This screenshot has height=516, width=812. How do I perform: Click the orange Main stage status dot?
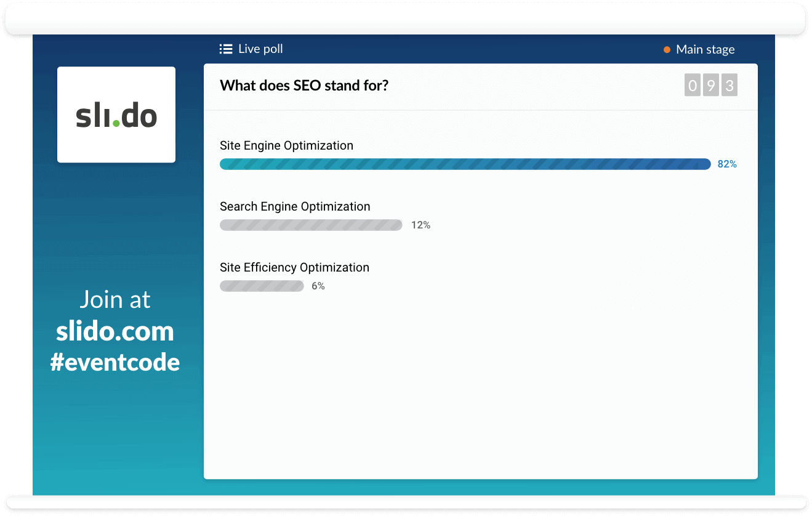coord(667,50)
